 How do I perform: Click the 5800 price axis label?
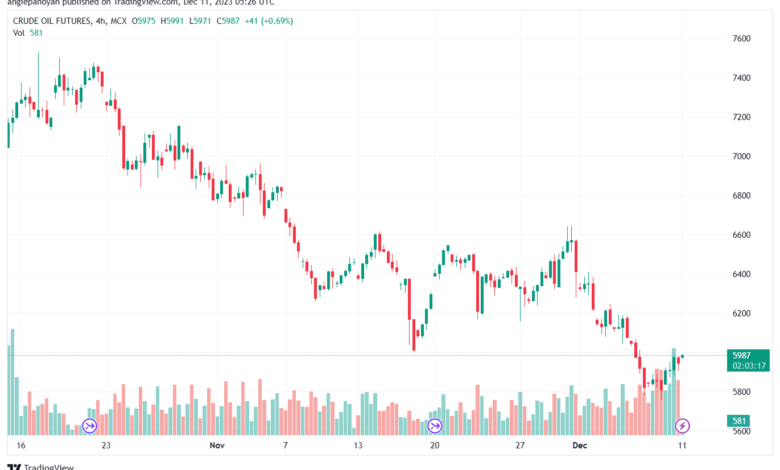(742, 392)
